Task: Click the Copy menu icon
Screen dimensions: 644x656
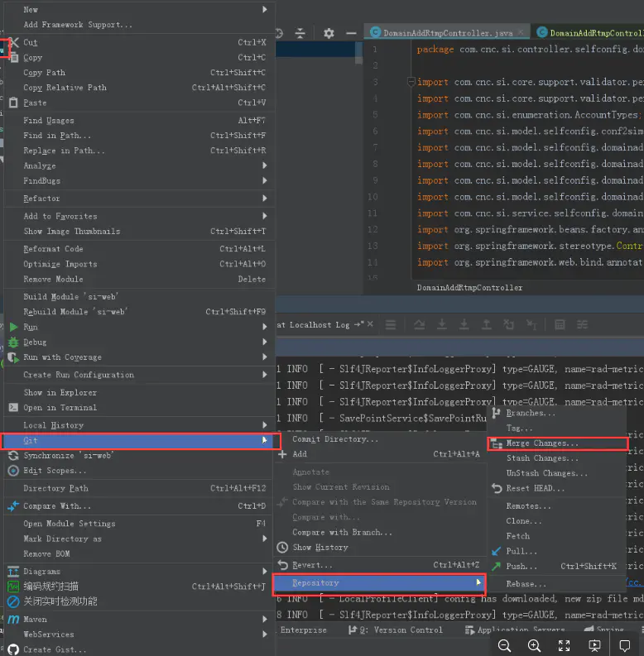Action: coord(14,58)
